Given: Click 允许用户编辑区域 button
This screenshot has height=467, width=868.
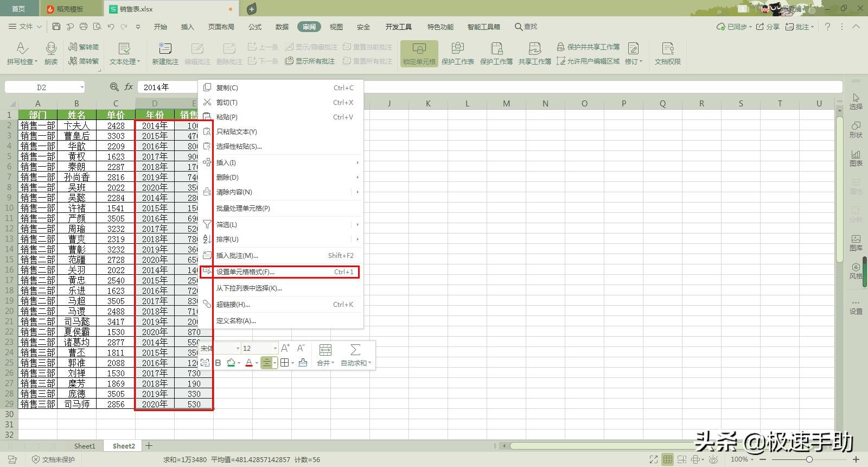Looking at the screenshot, I should coord(588,61).
